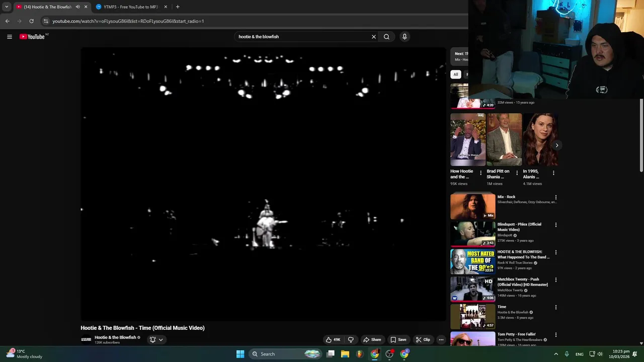Play Blindspott - Phlex music video title
Image resolution: width=644 pixels, height=362 pixels.
pos(519,227)
